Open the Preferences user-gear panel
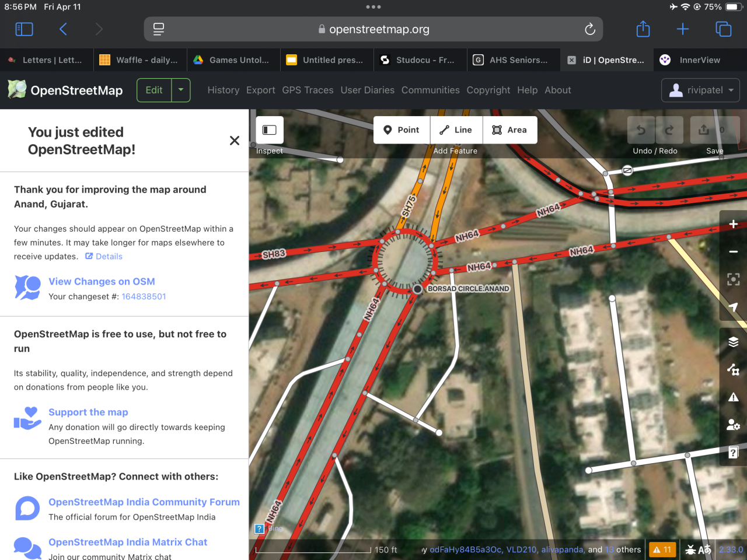This screenshot has height=560, width=747. 734,425
